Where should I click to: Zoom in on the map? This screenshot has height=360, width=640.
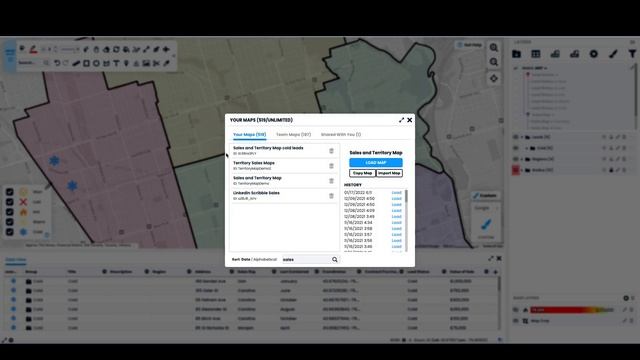point(494,48)
